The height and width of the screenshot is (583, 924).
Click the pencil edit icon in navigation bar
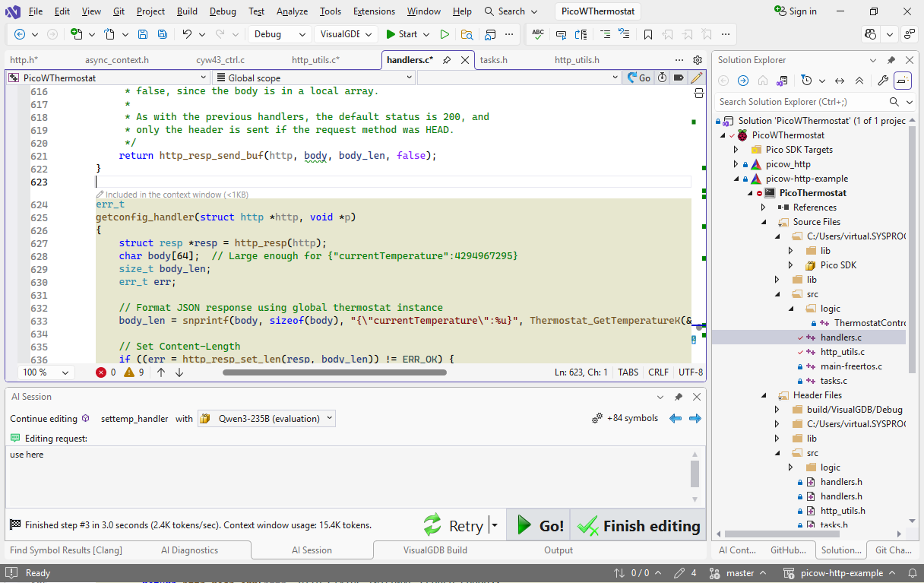click(696, 78)
